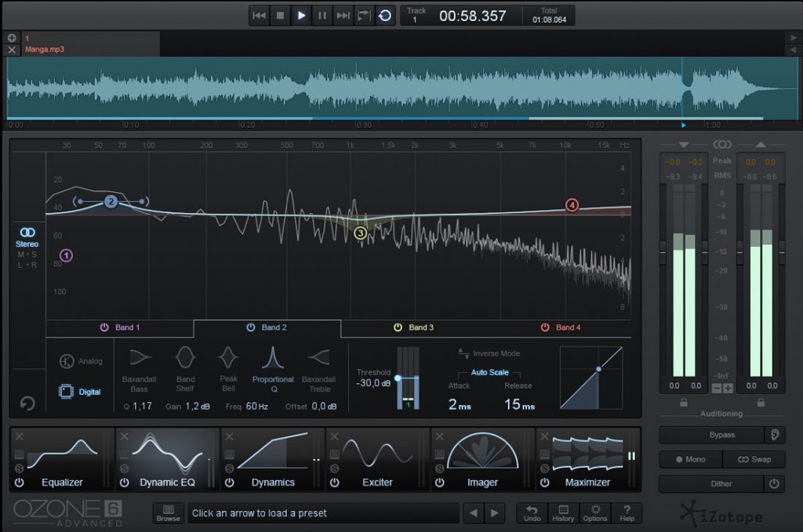
Task: Select Peak Bell filter shape
Action: click(228, 369)
